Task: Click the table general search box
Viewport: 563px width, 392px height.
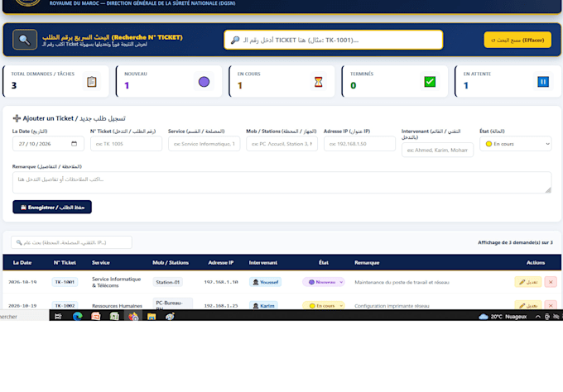Action: pyautogui.click(x=71, y=242)
